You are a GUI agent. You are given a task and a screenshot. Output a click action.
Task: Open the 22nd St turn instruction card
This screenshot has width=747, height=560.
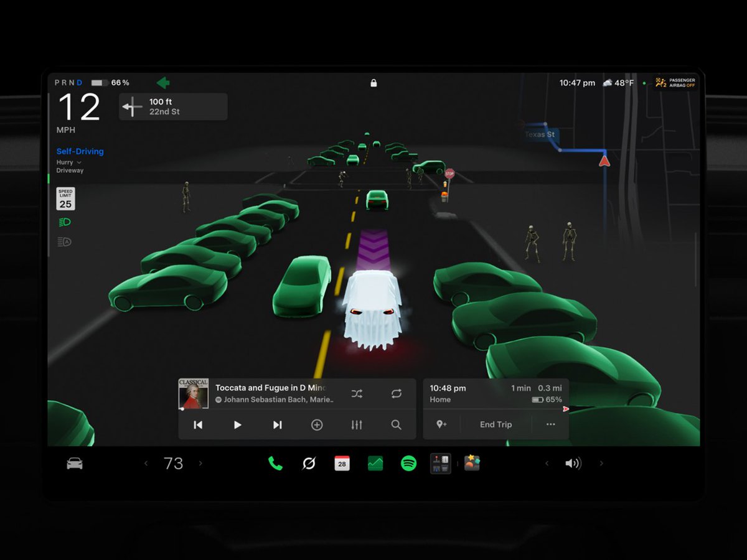pos(173,106)
